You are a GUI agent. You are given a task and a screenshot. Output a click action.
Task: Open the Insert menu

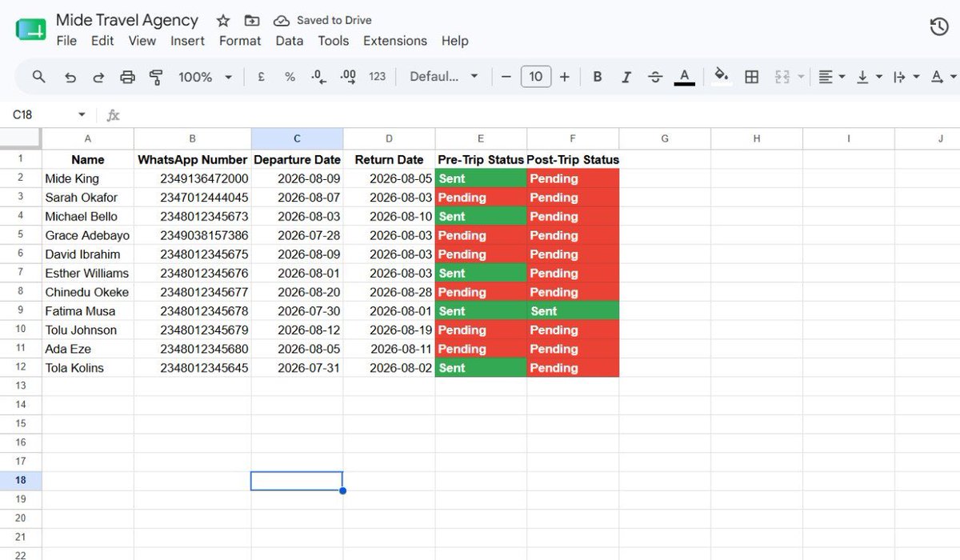187,41
